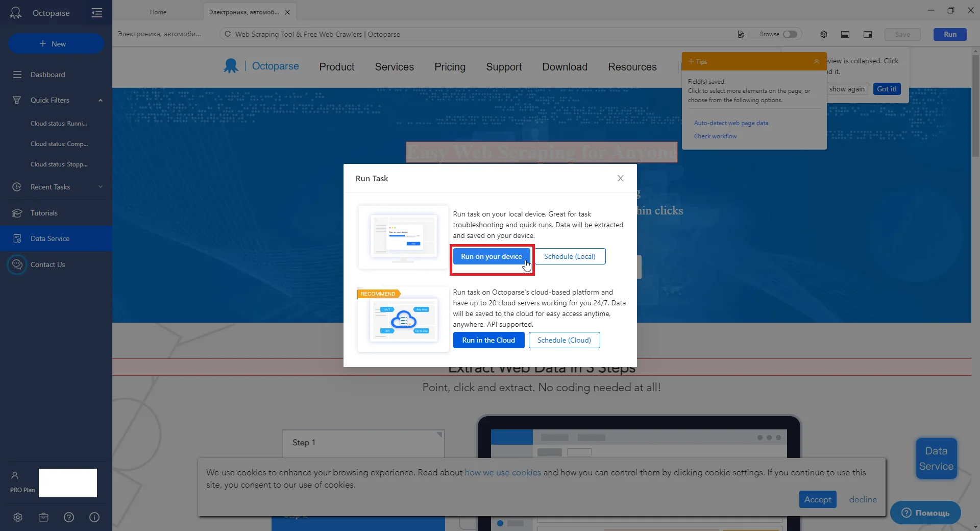Click the local run illustration thumbnail
This screenshot has height=531, width=980.
click(x=403, y=237)
